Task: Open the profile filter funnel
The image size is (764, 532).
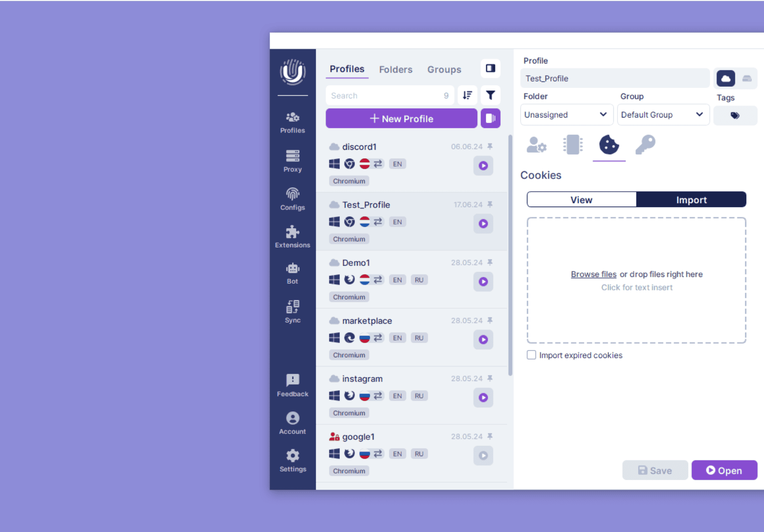Action: point(490,95)
